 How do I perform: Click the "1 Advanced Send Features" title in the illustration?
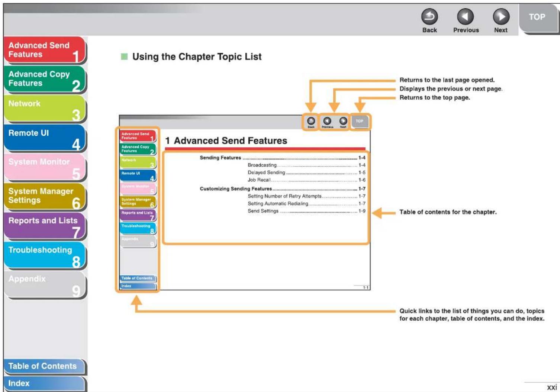pyautogui.click(x=226, y=141)
